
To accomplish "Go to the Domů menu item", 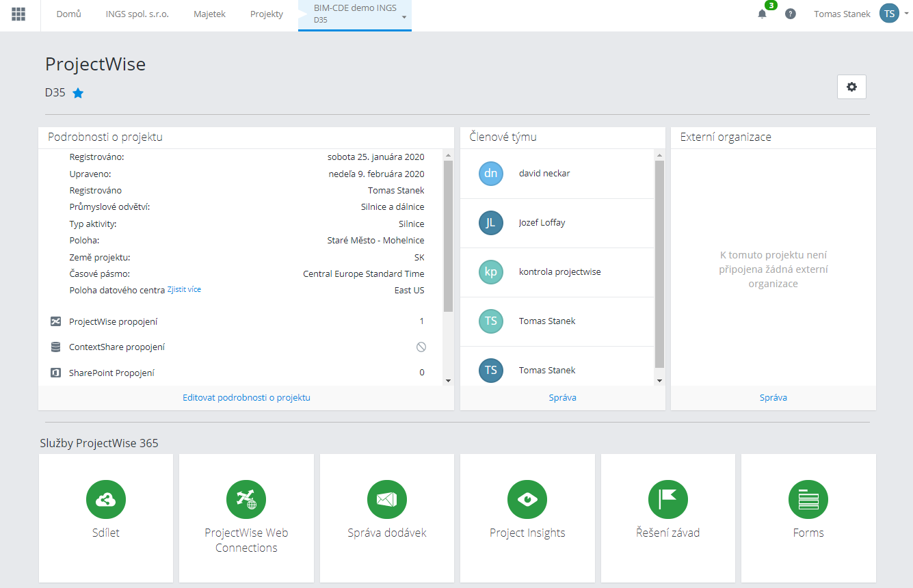I will click(x=68, y=14).
